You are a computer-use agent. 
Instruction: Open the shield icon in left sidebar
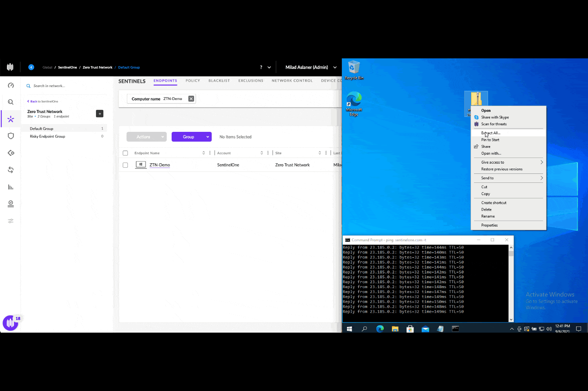click(x=11, y=136)
